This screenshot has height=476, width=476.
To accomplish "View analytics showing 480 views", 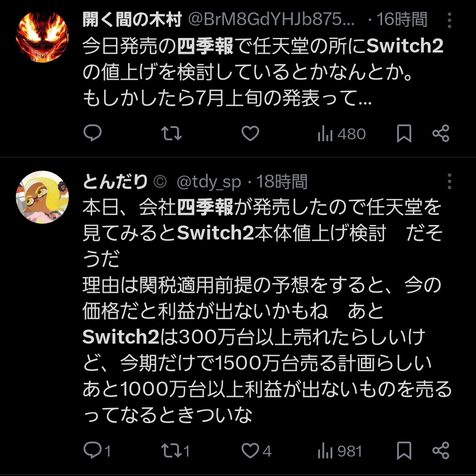I will click(x=342, y=134).
